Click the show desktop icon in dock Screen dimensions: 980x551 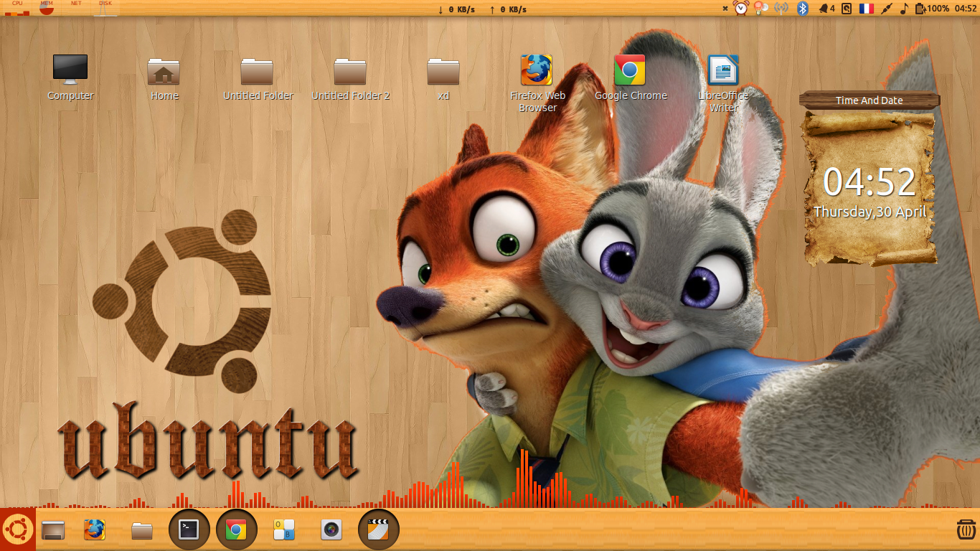[x=53, y=530]
